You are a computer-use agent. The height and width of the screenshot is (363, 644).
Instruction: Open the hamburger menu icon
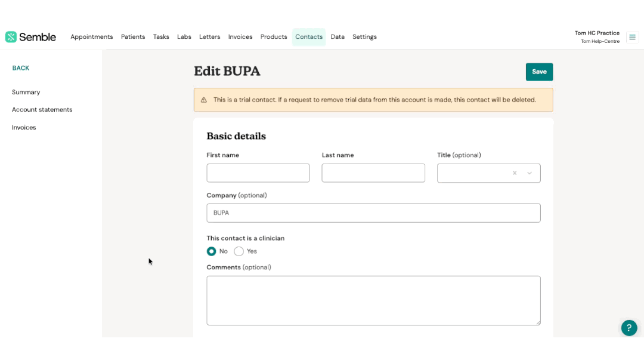coord(633,37)
